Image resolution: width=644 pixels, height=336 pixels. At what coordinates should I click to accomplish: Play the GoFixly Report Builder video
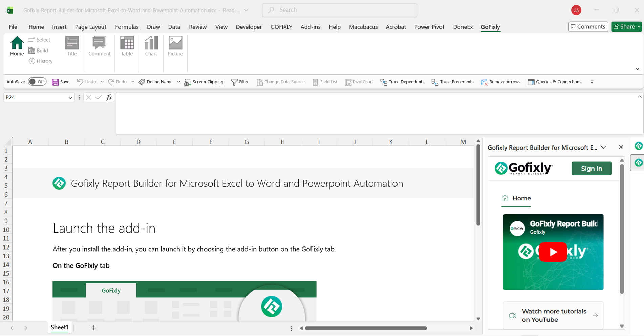coord(553,252)
